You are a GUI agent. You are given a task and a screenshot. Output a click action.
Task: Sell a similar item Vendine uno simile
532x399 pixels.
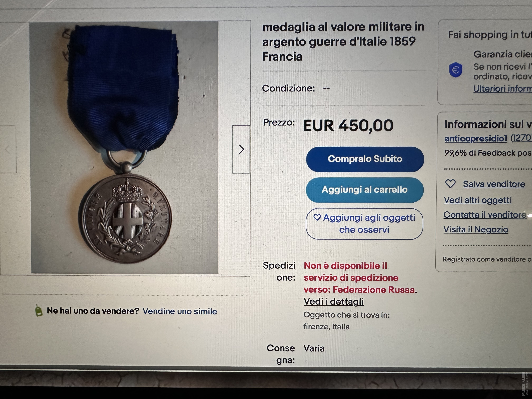[180, 311]
